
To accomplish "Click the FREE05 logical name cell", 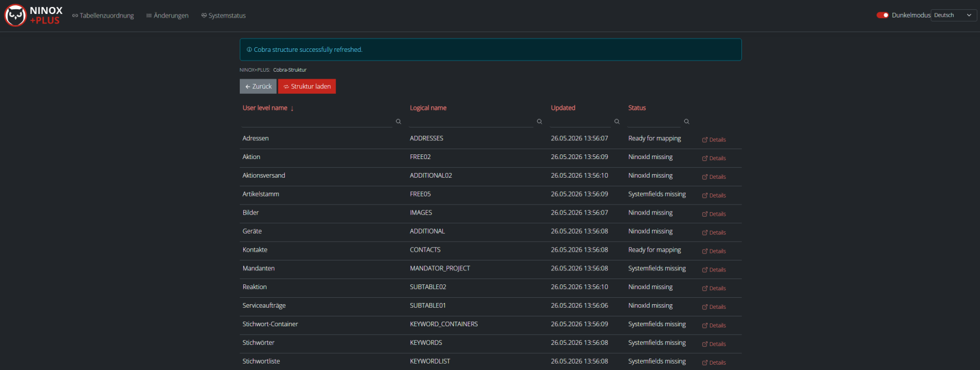I will [x=420, y=195].
